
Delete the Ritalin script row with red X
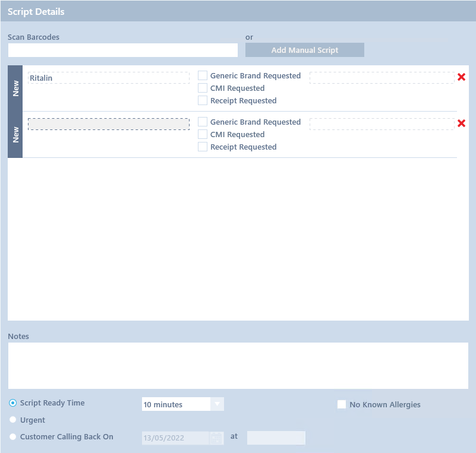[x=461, y=77]
